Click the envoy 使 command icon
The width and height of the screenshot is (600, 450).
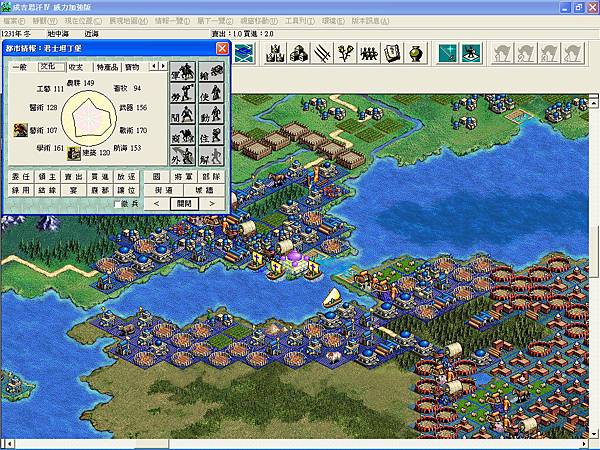click(211, 93)
